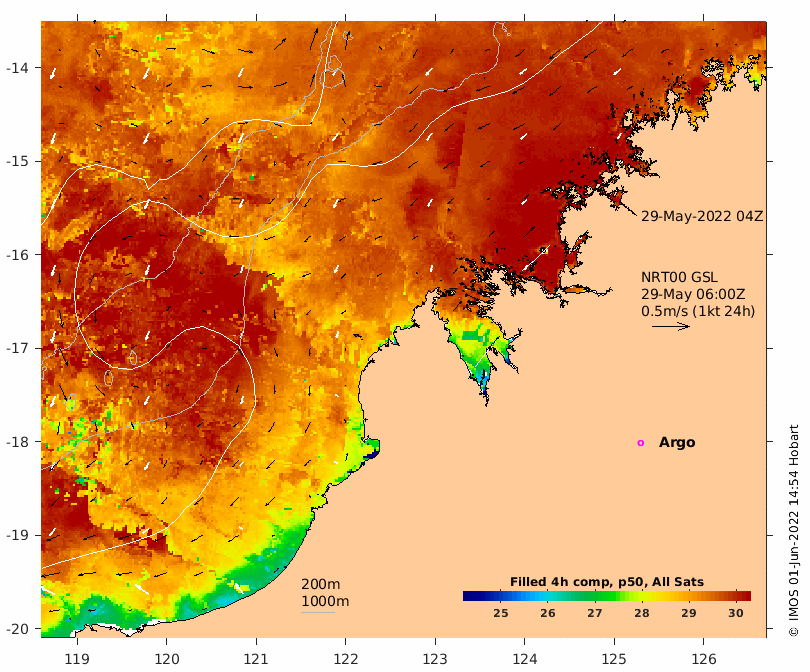Click the 'Argo' legend label
Viewport: 810px width, 672px height.
[x=677, y=443]
